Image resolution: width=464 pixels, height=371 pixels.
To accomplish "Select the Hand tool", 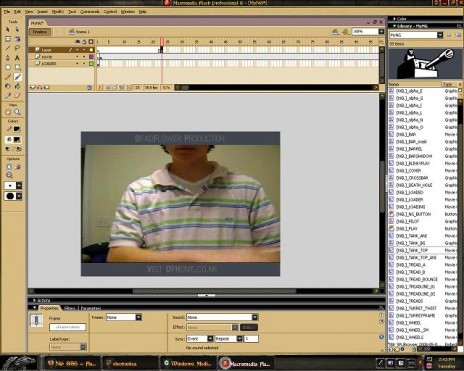I will tap(8, 112).
